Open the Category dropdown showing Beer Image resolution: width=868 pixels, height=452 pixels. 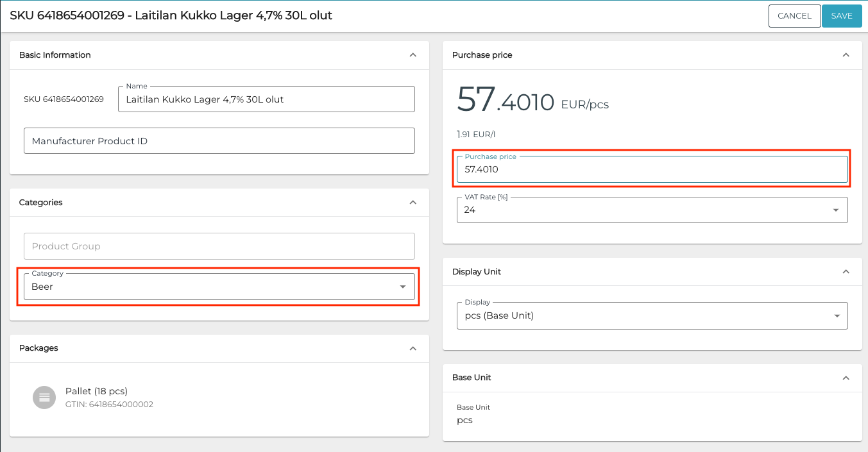click(x=219, y=287)
